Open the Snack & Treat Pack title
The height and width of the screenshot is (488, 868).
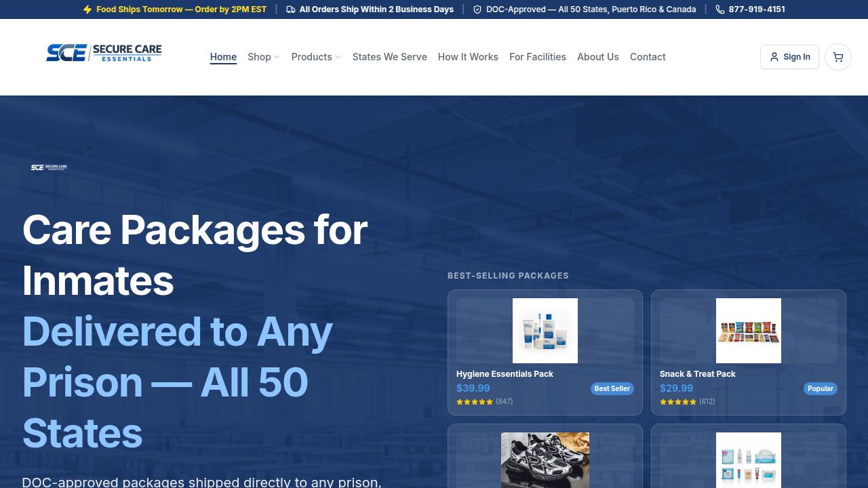(698, 374)
